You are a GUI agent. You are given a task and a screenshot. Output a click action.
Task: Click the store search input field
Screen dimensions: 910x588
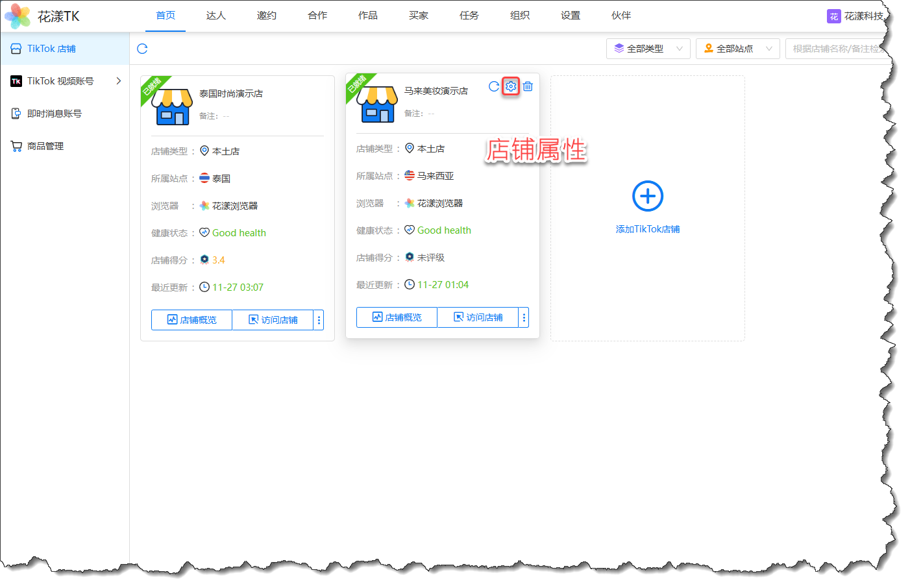tap(836, 49)
